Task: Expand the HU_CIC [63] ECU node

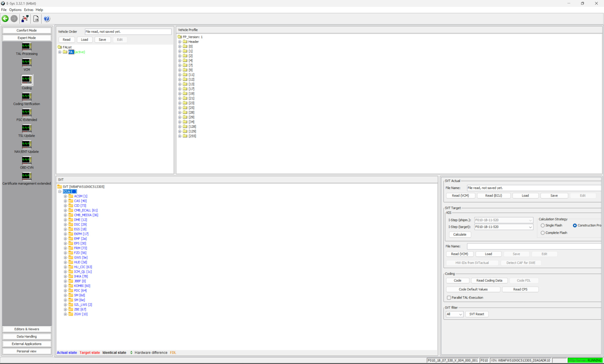Action: (x=65, y=267)
